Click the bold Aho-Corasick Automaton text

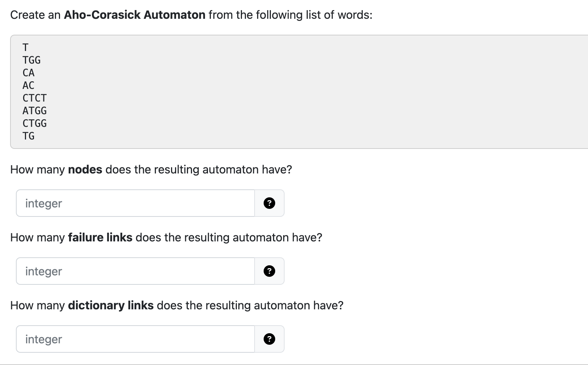click(x=135, y=15)
